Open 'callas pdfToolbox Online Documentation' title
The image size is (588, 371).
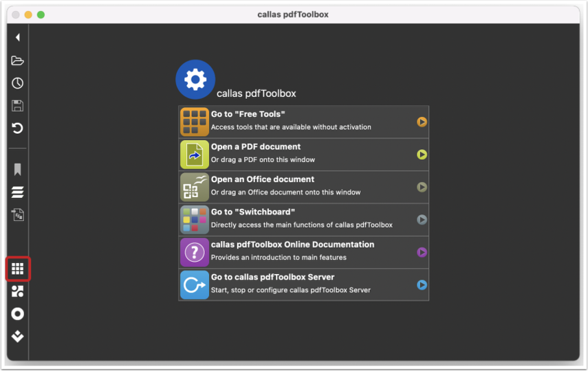tap(292, 245)
